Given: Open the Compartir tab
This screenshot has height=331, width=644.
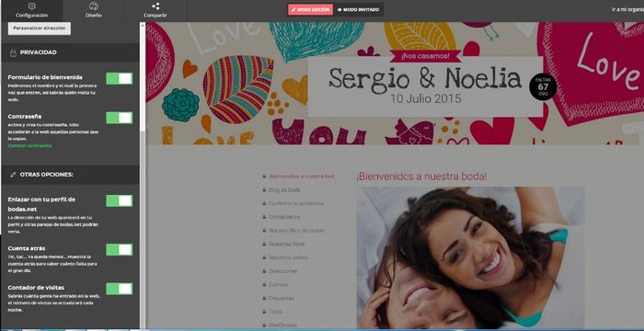Looking at the screenshot, I should click(x=155, y=11).
